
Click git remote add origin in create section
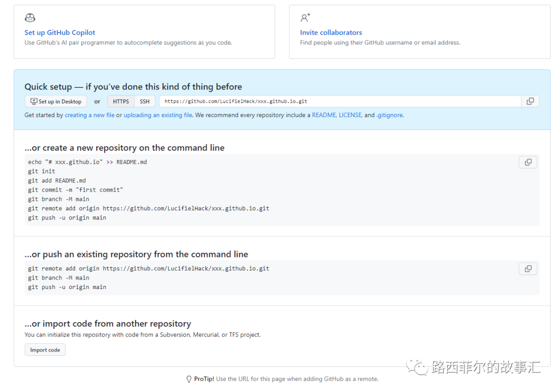click(149, 208)
